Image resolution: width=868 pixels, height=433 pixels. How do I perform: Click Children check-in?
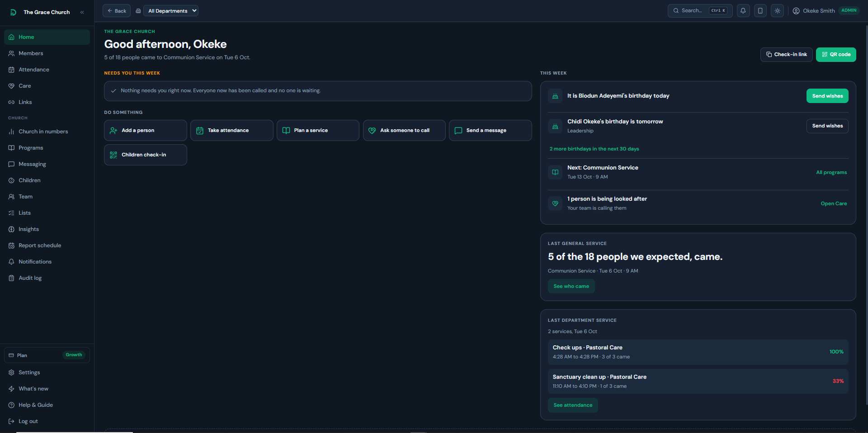(x=146, y=155)
